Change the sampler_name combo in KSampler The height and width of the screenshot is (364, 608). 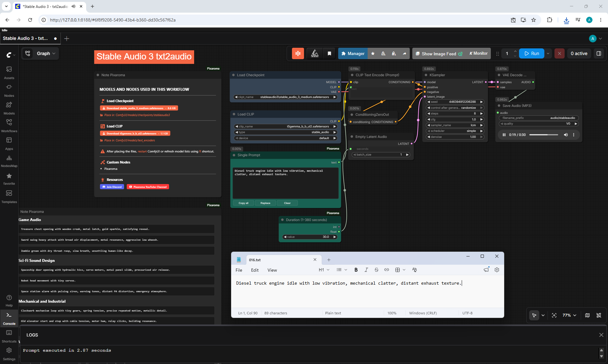tap(455, 125)
